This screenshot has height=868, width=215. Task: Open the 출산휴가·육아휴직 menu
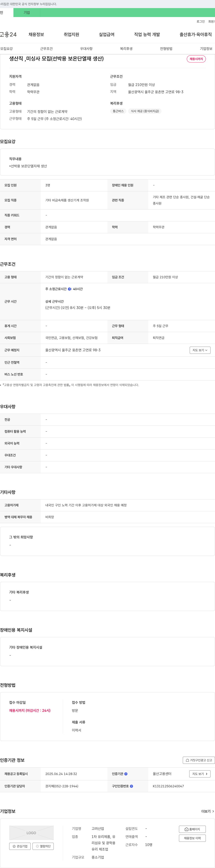point(196,35)
